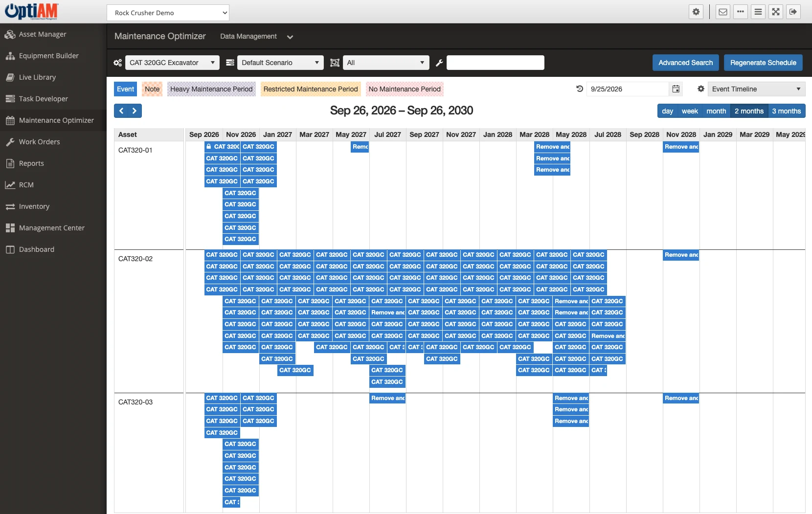Image resolution: width=812 pixels, height=514 pixels.
Task: Go to next timeline period
Action: [x=135, y=111]
